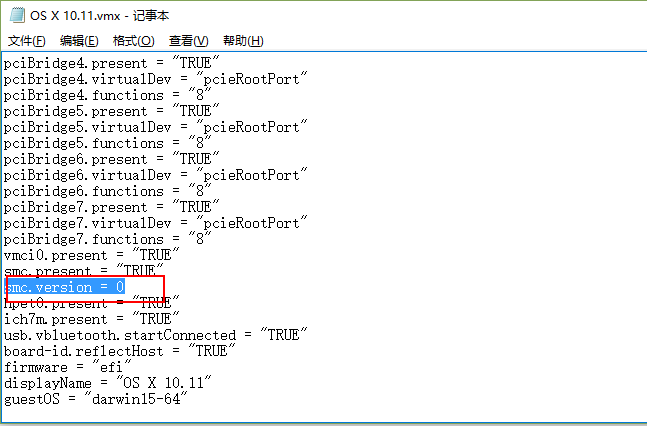Click the hpet0.present = "TRUE" line
This screenshot has width=647, height=426.
[x=92, y=303]
